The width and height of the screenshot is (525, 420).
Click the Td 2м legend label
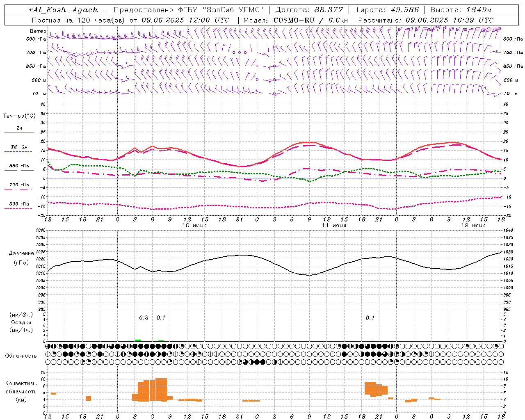19,147
